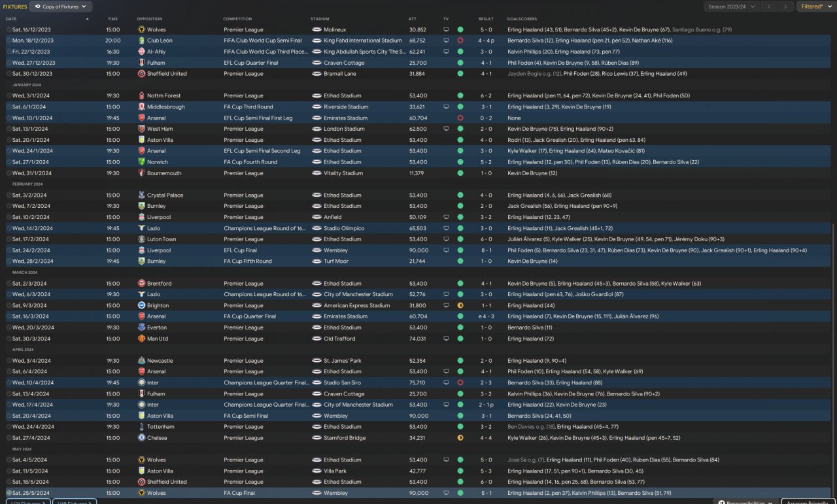Click the Norwich club badge
Viewport: 837px width, 504px height.
click(x=141, y=162)
